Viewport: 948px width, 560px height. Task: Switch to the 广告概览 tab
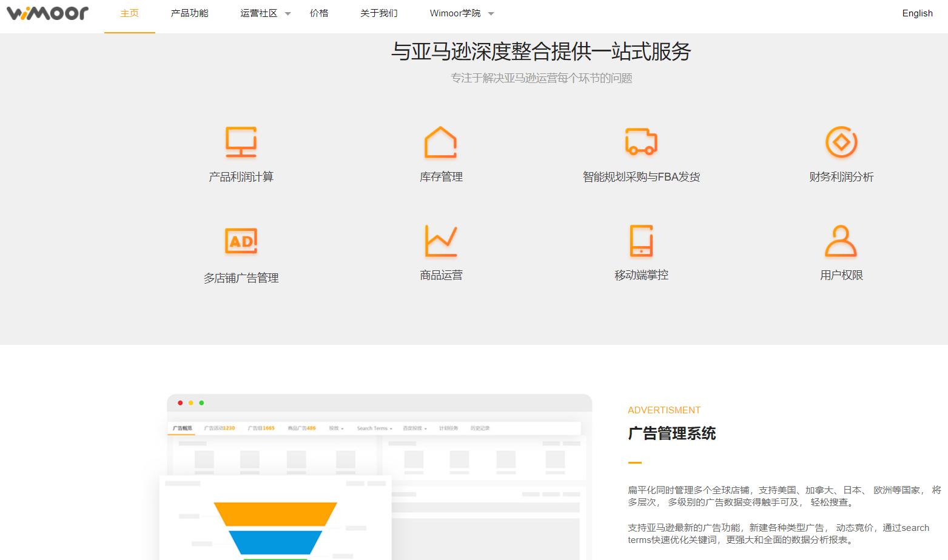(182, 428)
